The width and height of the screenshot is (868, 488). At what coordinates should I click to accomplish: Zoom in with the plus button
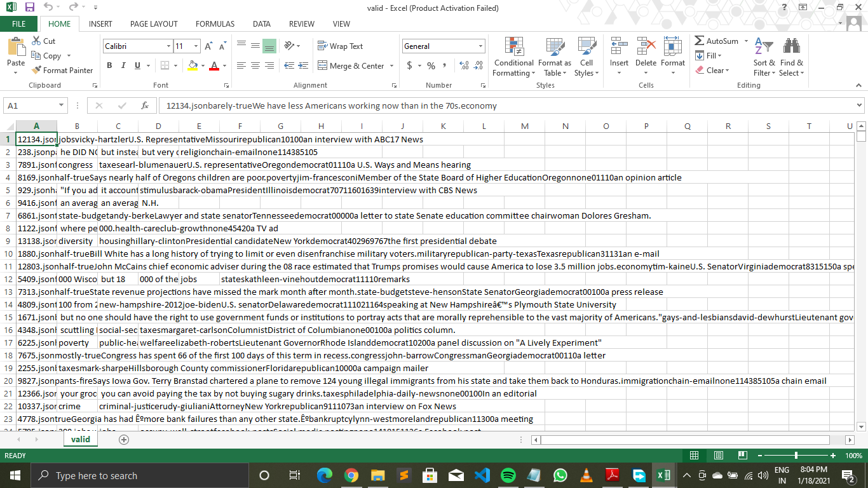(833, 456)
